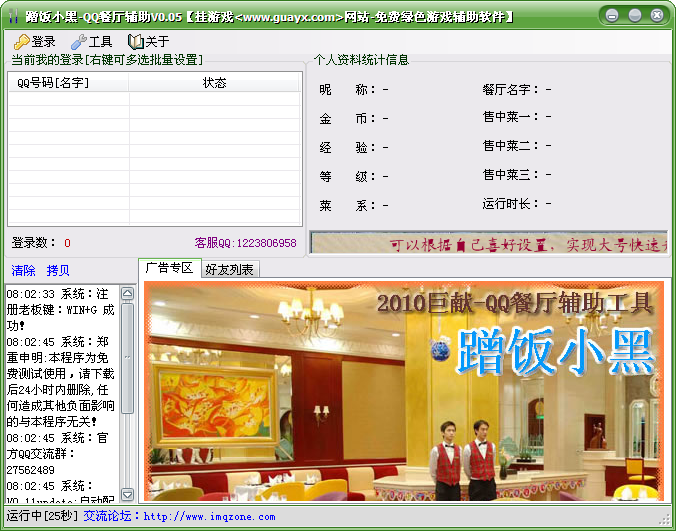Viewport: 676px width, 531px height.
Task: Click the 蹭饭小黑 advertisement banner image
Action: [x=404, y=391]
